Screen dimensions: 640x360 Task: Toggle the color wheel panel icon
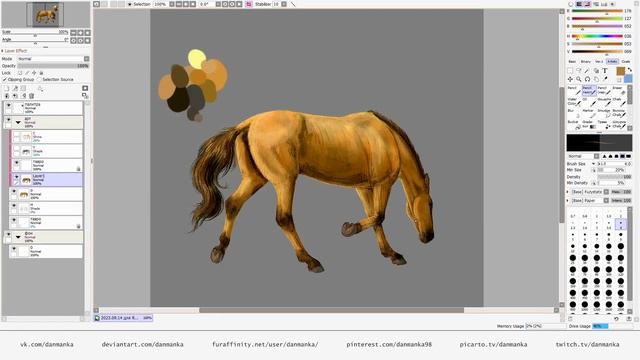[571, 4]
